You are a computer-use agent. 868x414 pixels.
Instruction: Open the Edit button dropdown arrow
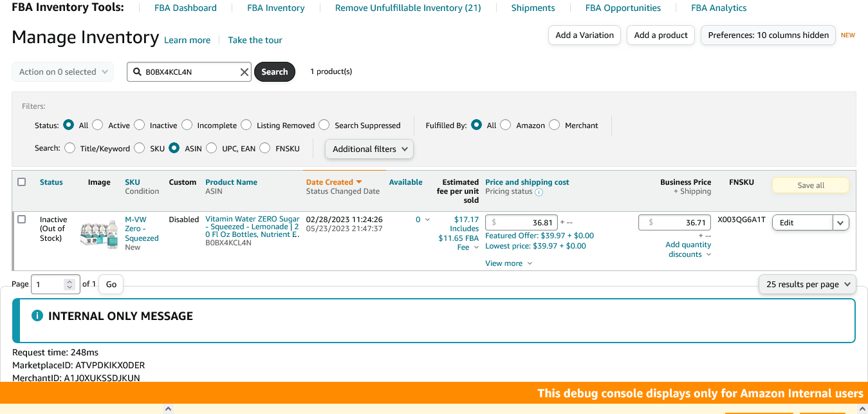pos(841,223)
